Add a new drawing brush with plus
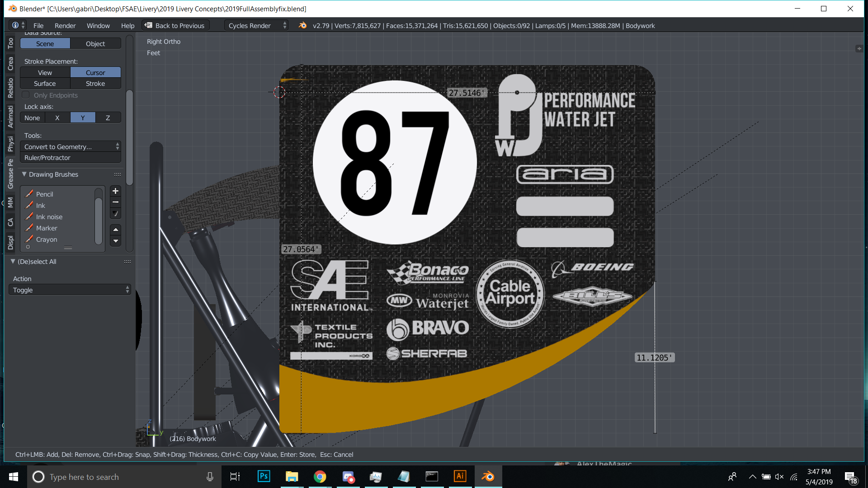The image size is (868, 488). point(115,191)
